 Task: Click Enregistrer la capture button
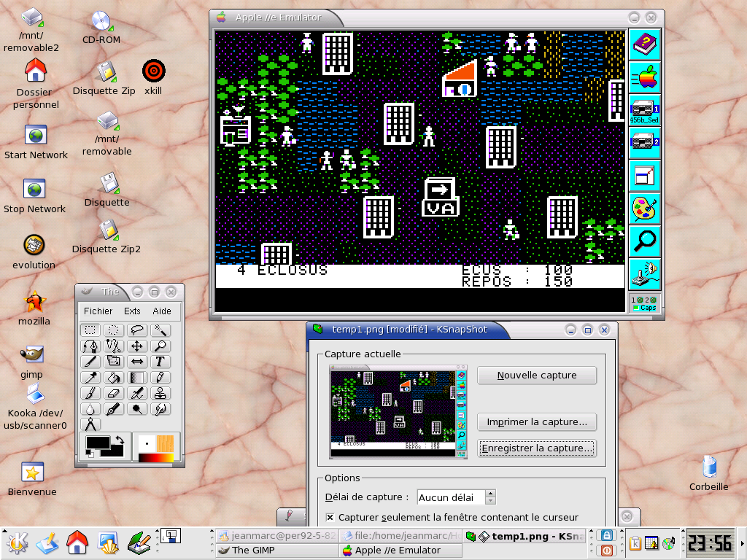537,448
